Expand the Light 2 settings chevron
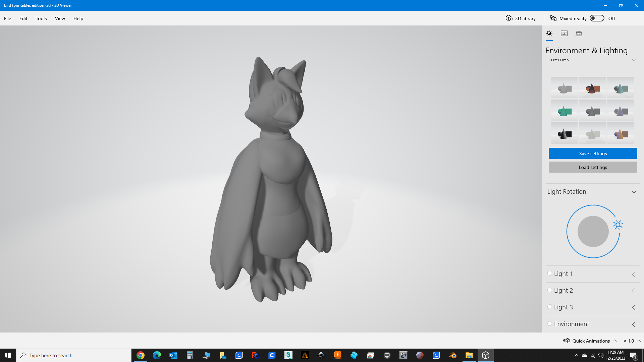Image resolution: width=644 pixels, height=362 pixels. point(634,291)
